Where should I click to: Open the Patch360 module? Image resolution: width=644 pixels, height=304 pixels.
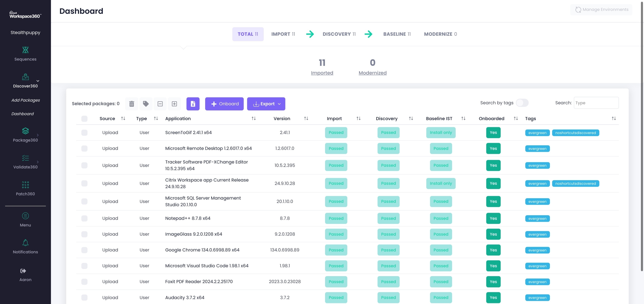25,189
